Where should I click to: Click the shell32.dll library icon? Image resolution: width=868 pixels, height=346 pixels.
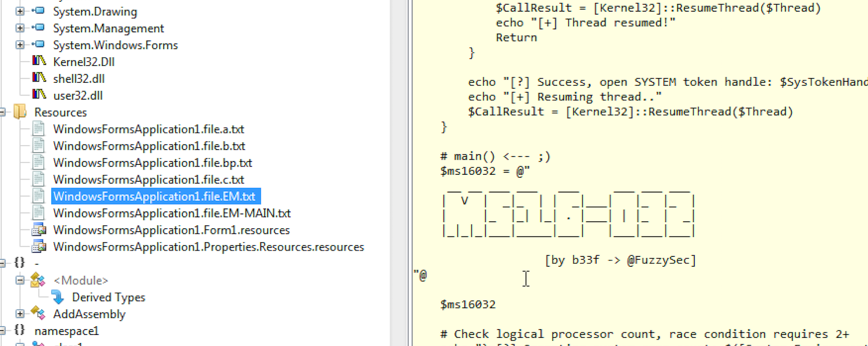38,78
